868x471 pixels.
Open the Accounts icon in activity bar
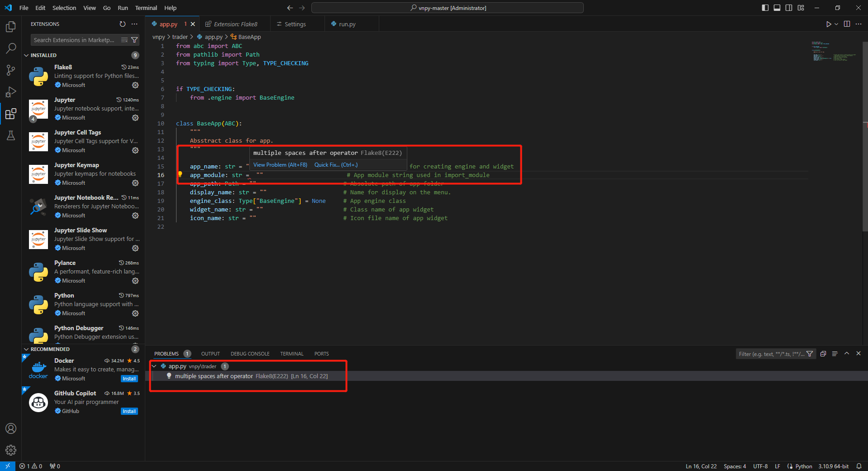11,428
